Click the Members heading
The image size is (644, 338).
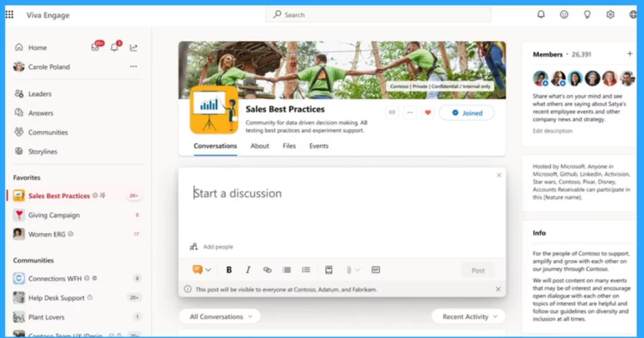click(x=548, y=54)
